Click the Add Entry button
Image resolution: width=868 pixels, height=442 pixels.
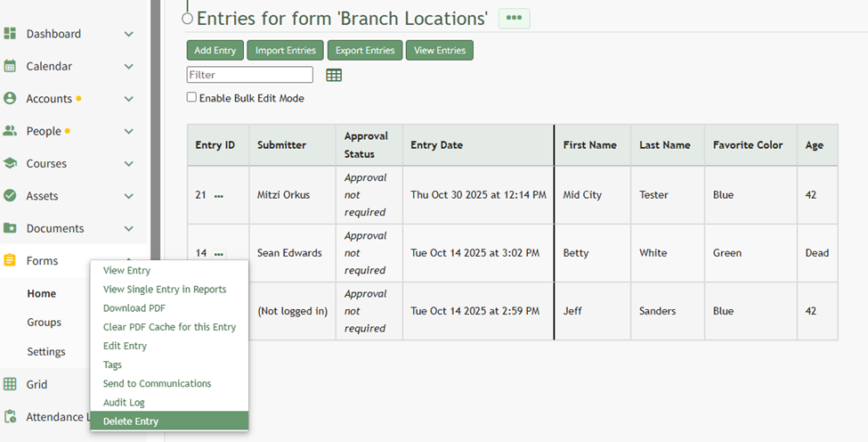point(215,51)
